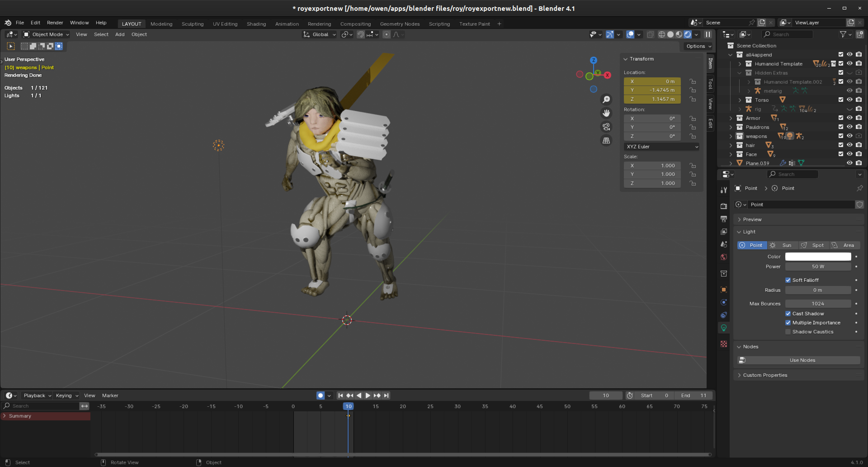868x467 pixels.
Task: Toggle Multiple Importance checkbox
Action: [x=788, y=323]
